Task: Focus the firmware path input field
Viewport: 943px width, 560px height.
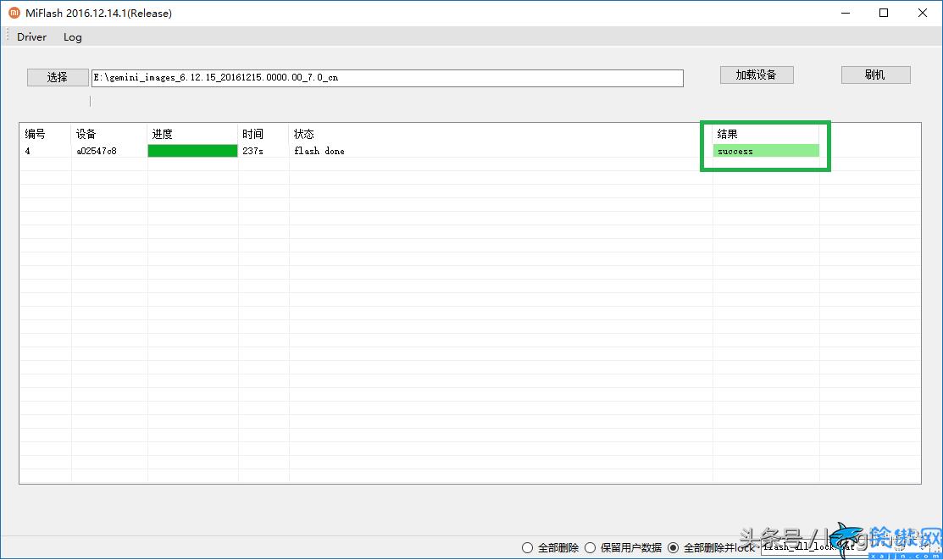Action: click(387, 78)
